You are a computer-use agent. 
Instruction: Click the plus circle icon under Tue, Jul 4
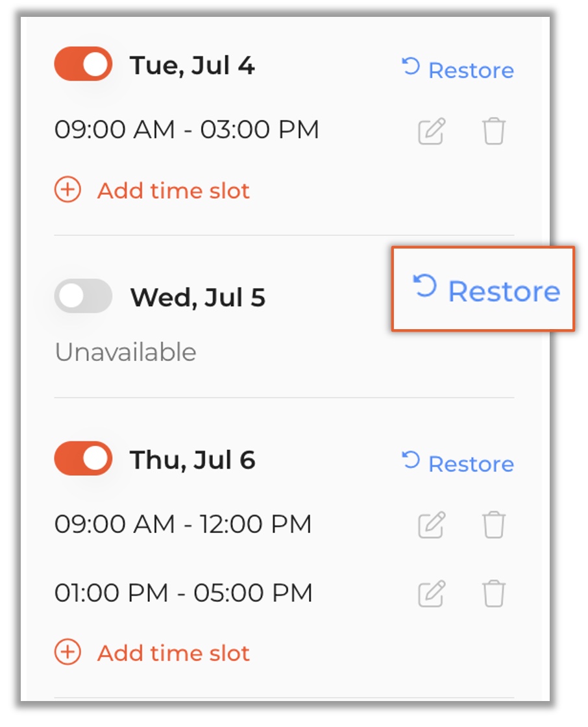tap(67, 190)
